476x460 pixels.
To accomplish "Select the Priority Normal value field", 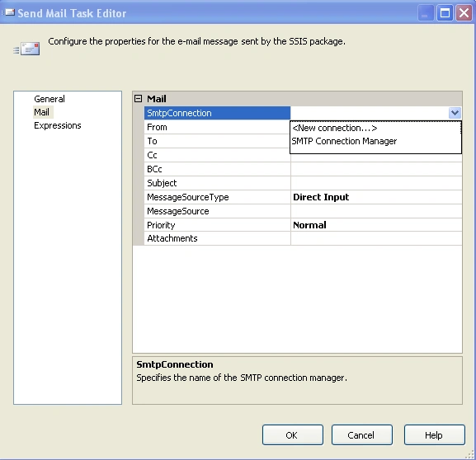I will (376, 225).
